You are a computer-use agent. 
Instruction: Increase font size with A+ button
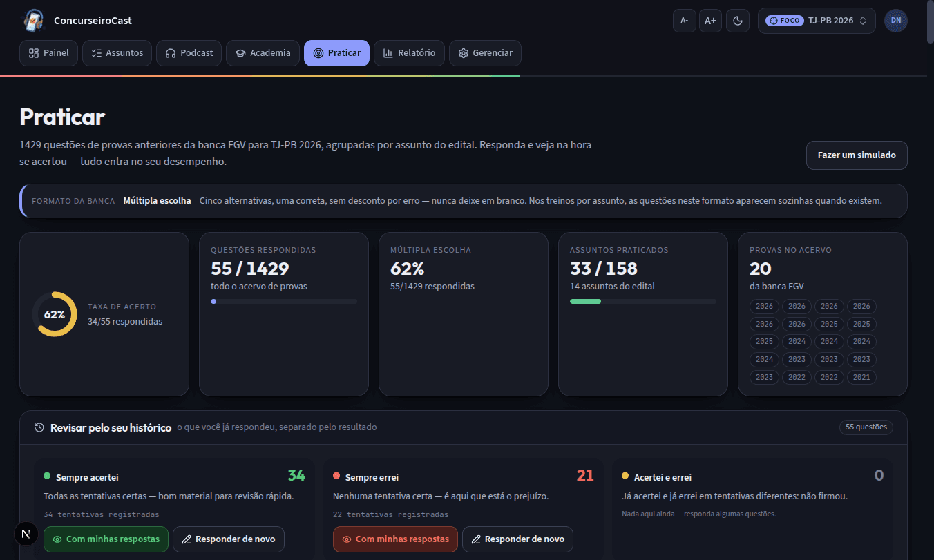coord(710,21)
